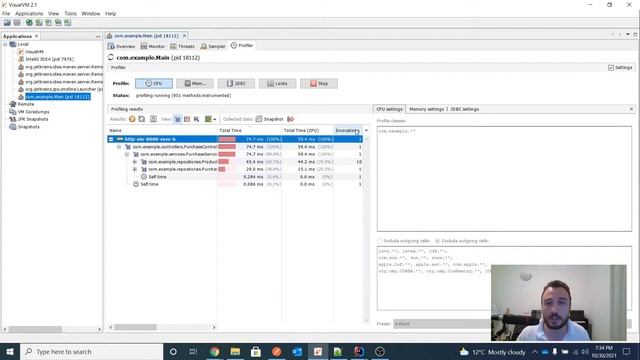Select Exclude outgoing calls radio button
Screen dimensions: 640x360
coord(438,241)
